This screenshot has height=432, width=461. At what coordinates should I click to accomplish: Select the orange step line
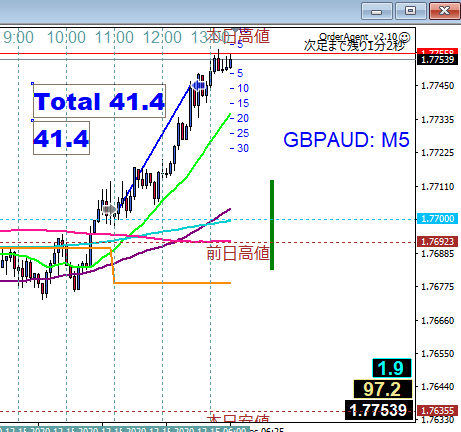[x=173, y=283]
